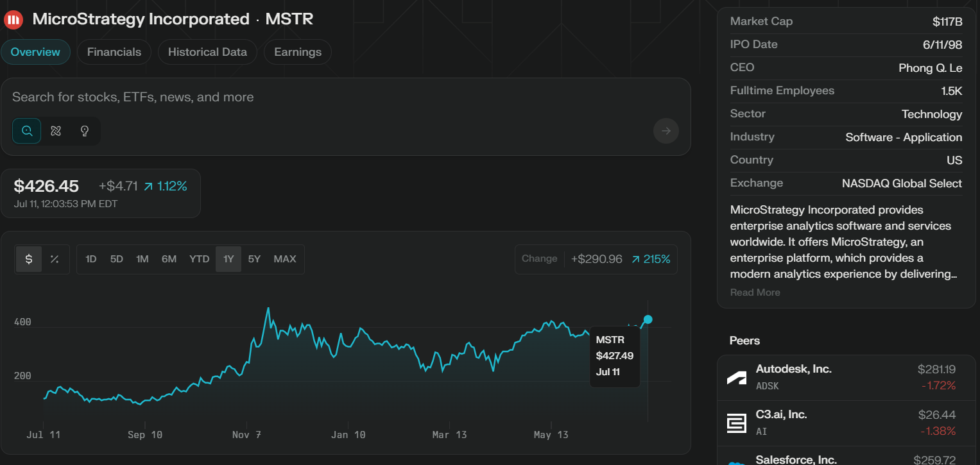Click the MicroStrategy red logo icon
The image size is (980, 465).
click(x=13, y=19)
